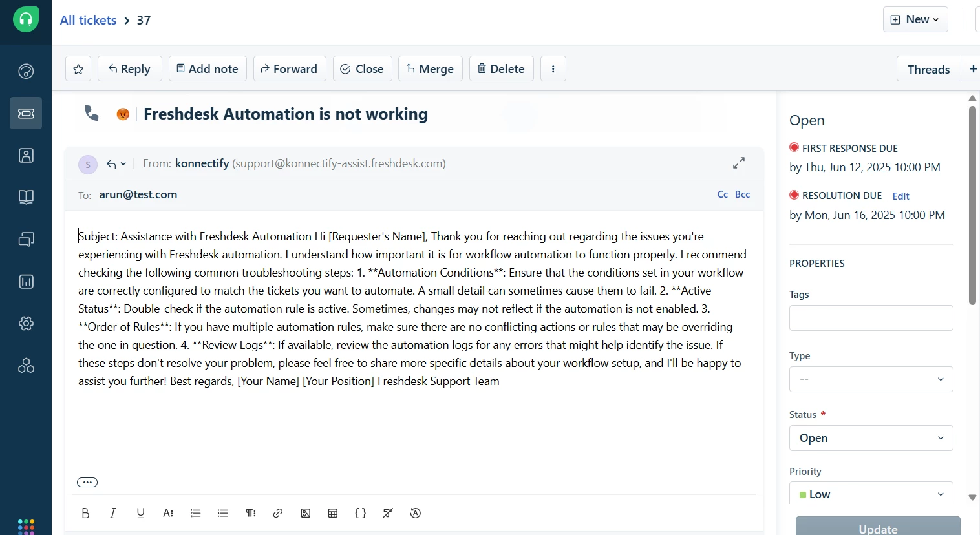Open the Tickets sidebar icon
980x535 pixels.
pyautogui.click(x=26, y=113)
